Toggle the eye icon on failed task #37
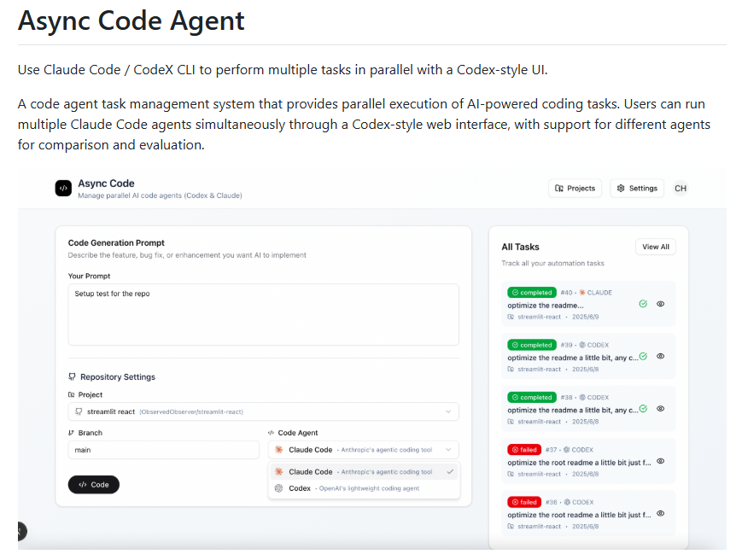The width and height of the screenshot is (742, 560). click(x=659, y=461)
